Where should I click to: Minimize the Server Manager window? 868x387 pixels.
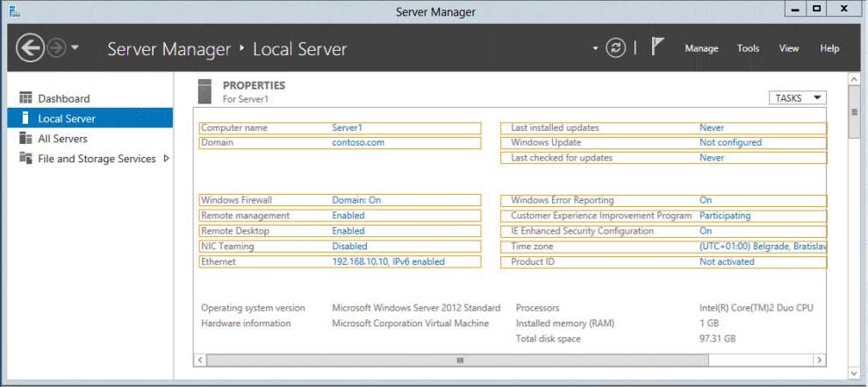click(795, 9)
